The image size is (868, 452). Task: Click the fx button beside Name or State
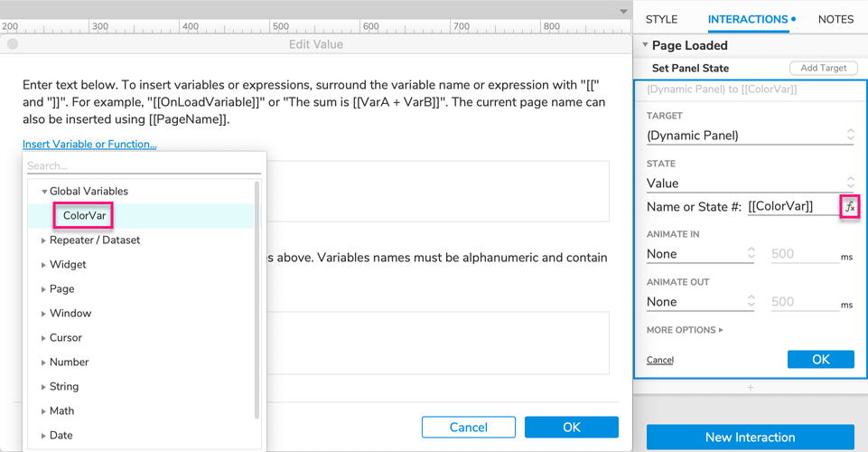point(849,207)
